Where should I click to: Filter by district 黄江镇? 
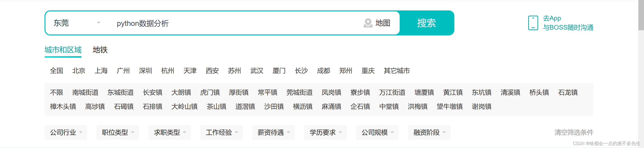[453, 92]
